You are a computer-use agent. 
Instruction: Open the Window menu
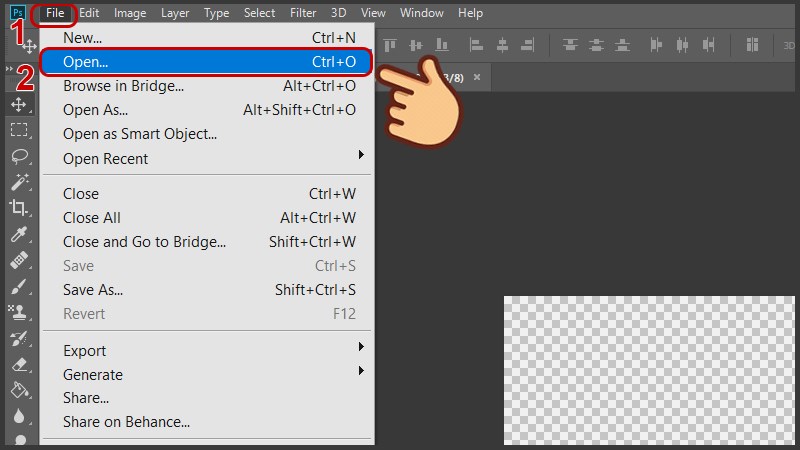[x=421, y=13]
